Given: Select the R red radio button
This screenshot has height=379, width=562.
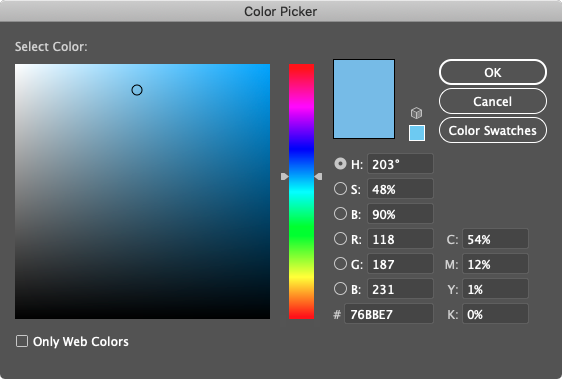Looking at the screenshot, I should click(340, 238).
